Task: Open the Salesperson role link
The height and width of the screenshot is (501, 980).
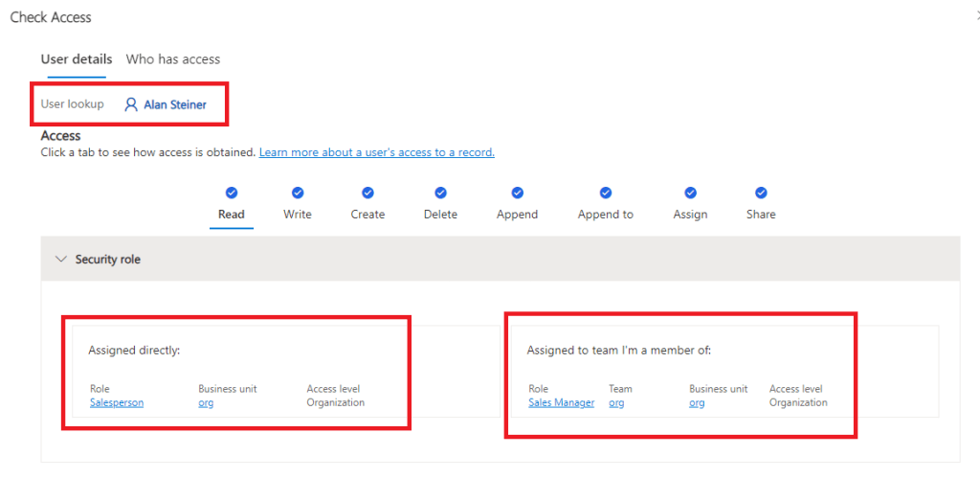Action: (x=116, y=402)
